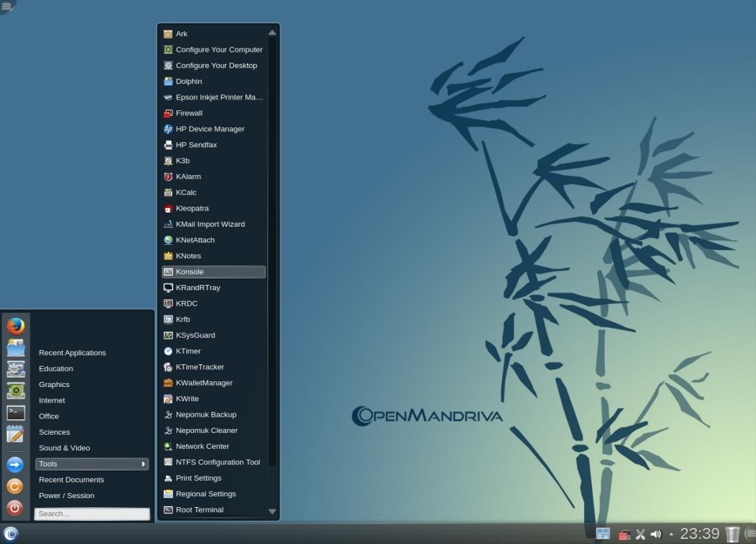This screenshot has height=544, width=756.
Task: Click the scroll up arrow in the Tools list
Action: (272, 33)
